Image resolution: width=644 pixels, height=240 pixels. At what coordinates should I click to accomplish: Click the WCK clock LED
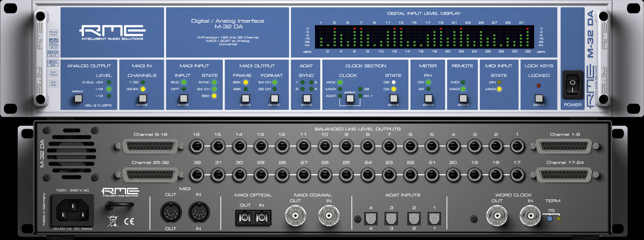point(340,82)
